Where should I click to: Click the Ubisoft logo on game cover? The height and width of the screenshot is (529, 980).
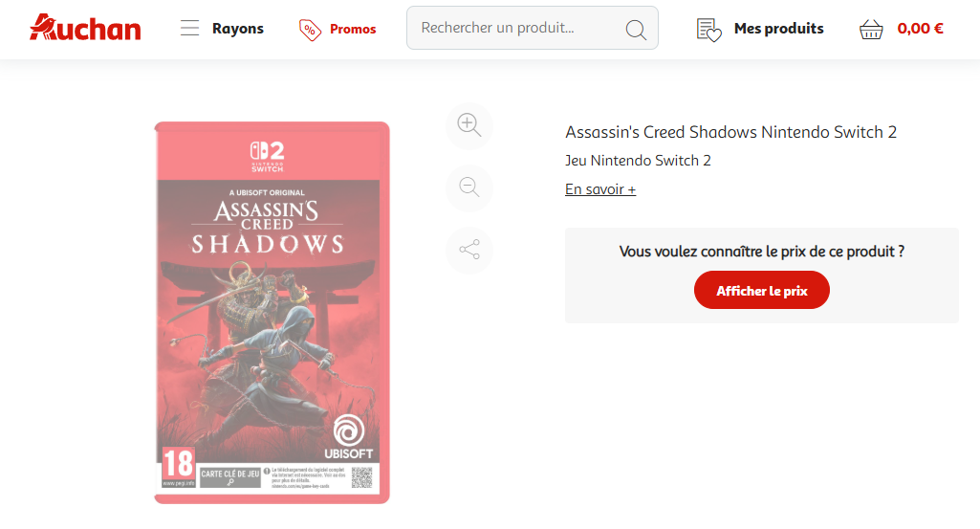coord(348,436)
